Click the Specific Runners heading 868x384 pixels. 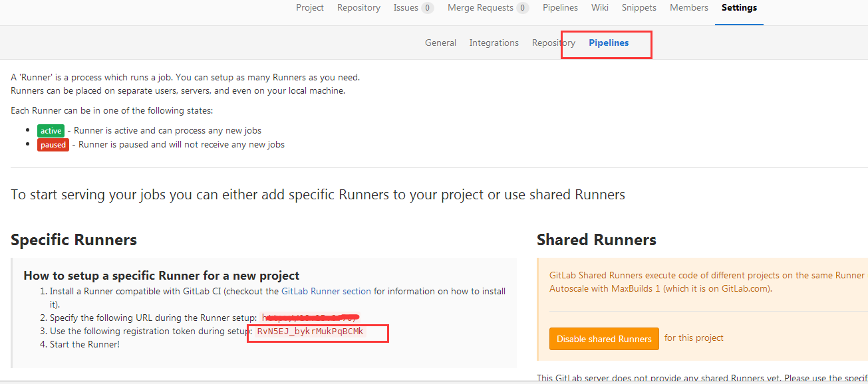tap(74, 240)
